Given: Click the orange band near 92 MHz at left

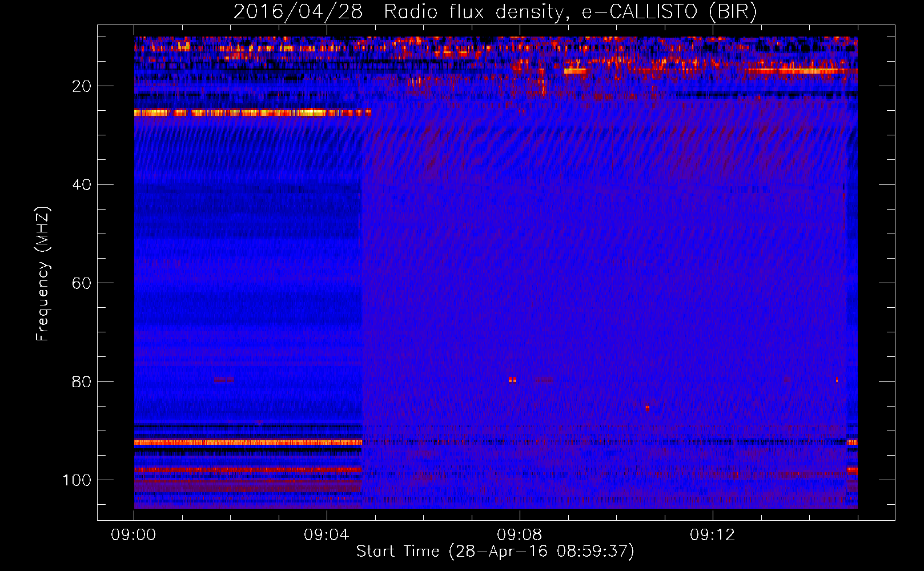Looking at the screenshot, I should coord(248,443).
